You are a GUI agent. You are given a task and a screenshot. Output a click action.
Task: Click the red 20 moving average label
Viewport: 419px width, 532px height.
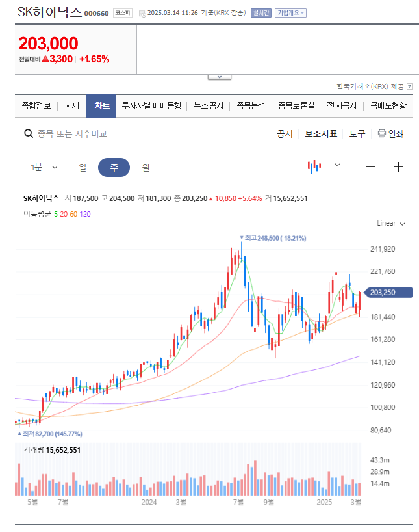[64, 214]
